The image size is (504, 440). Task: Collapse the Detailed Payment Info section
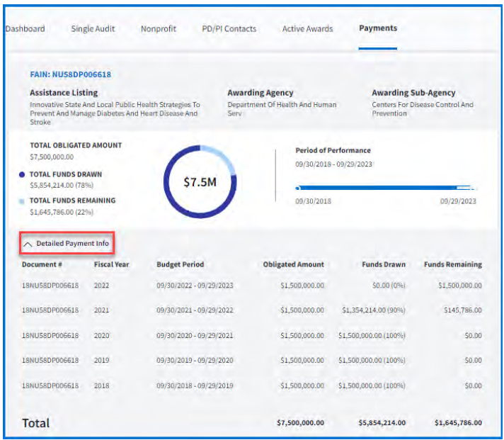coord(72,243)
